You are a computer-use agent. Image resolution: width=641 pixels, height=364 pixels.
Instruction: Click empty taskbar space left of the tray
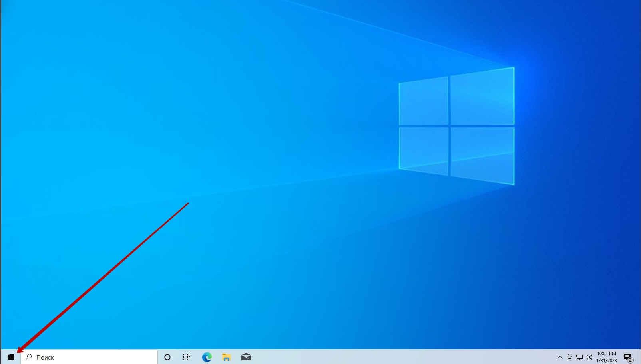pos(400,357)
